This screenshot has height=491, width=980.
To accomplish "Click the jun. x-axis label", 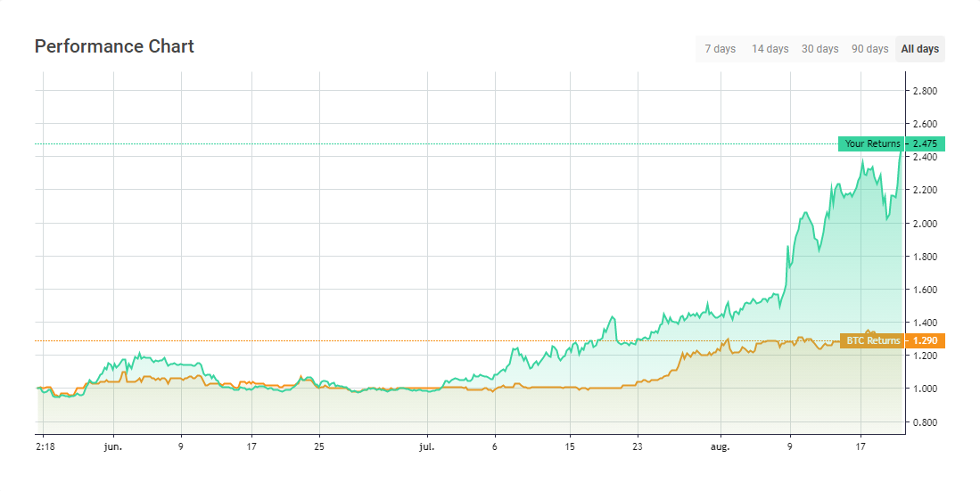I will point(113,446).
